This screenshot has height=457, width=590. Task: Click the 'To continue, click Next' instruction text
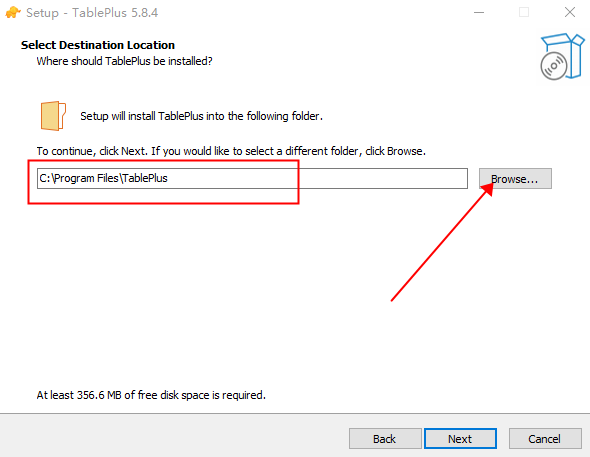[x=231, y=151]
